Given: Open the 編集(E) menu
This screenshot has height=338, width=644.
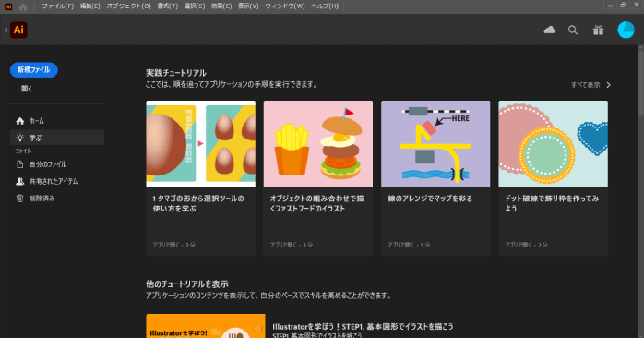Looking at the screenshot, I should pyautogui.click(x=89, y=6).
